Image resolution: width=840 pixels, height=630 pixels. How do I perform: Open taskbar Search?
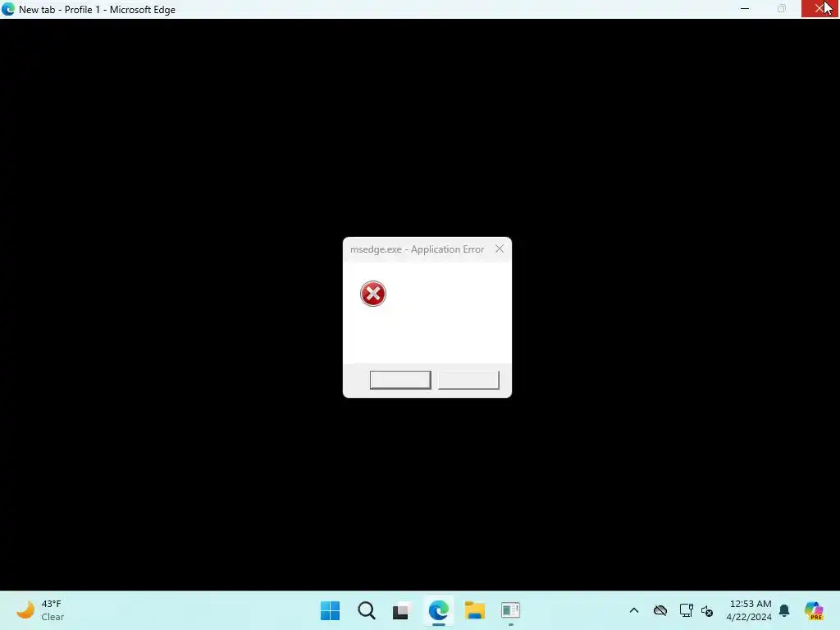click(x=367, y=610)
